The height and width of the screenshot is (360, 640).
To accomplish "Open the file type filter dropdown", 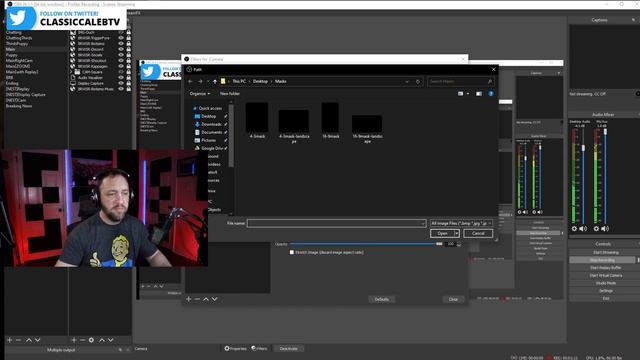I will click(461, 223).
